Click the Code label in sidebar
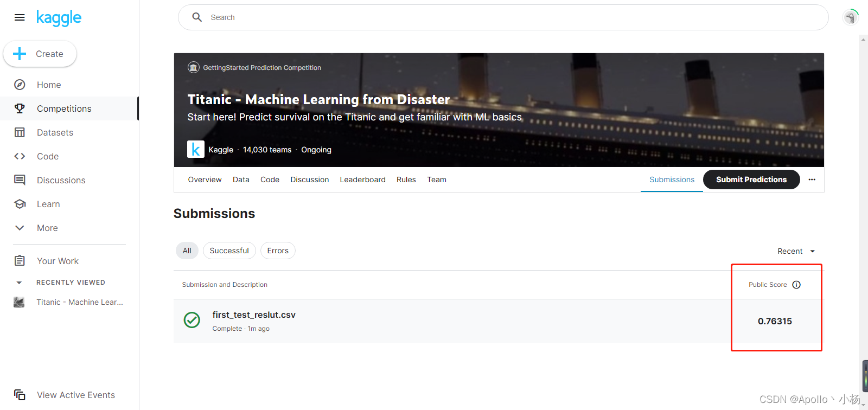 pyautogui.click(x=48, y=156)
